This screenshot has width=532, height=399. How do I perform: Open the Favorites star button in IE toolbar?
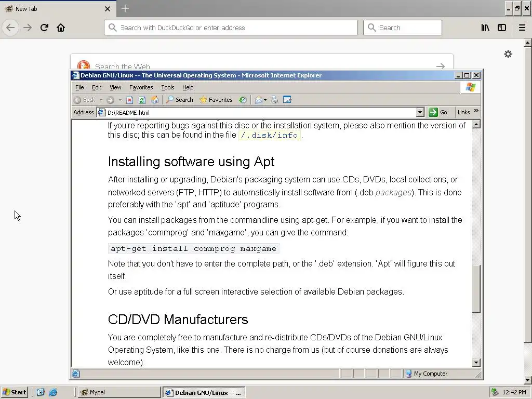point(216,100)
